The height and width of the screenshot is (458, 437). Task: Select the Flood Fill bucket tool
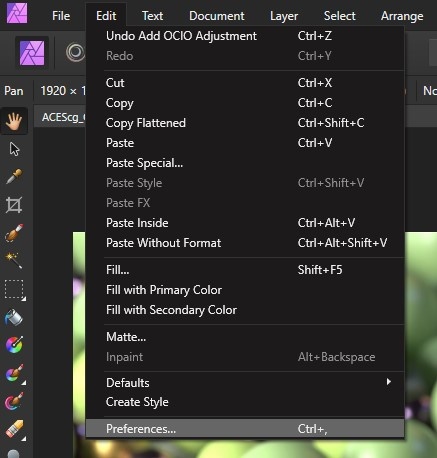coord(14,317)
